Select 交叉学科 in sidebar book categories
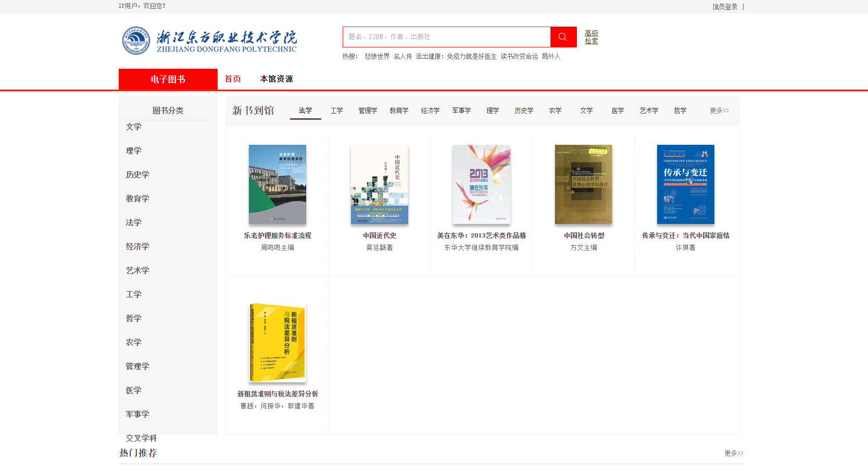This screenshot has width=868, height=475. tap(140, 438)
